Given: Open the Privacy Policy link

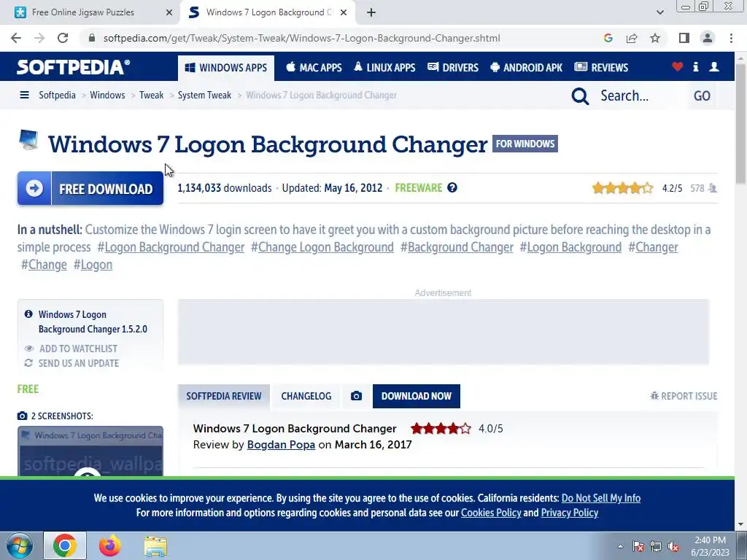Looking at the screenshot, I should pos(569,513).
